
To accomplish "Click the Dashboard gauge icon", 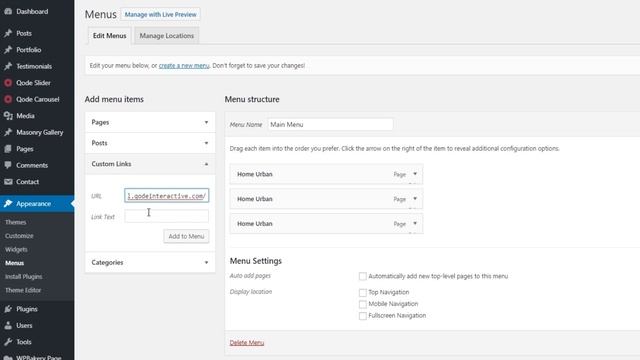I will click(8, 11).
